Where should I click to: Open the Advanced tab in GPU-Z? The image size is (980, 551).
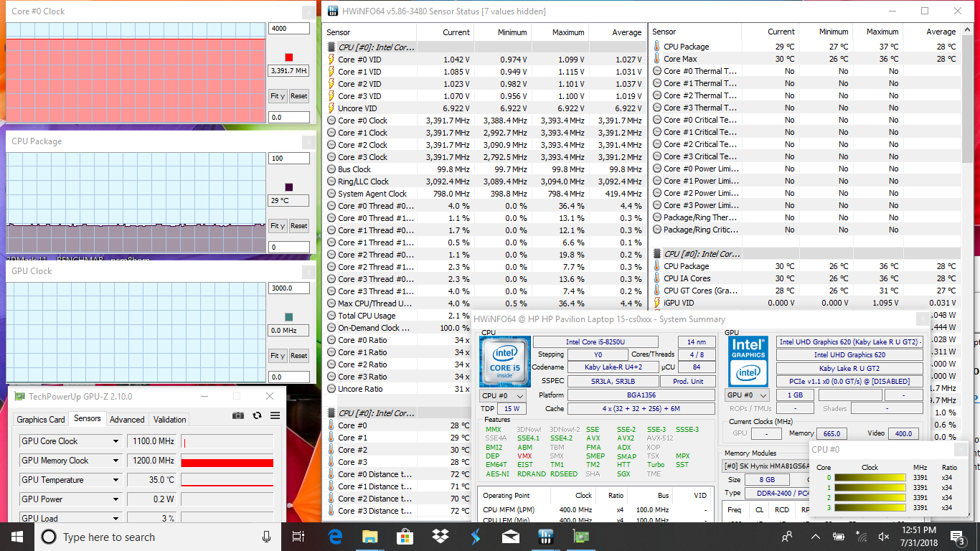127,420
